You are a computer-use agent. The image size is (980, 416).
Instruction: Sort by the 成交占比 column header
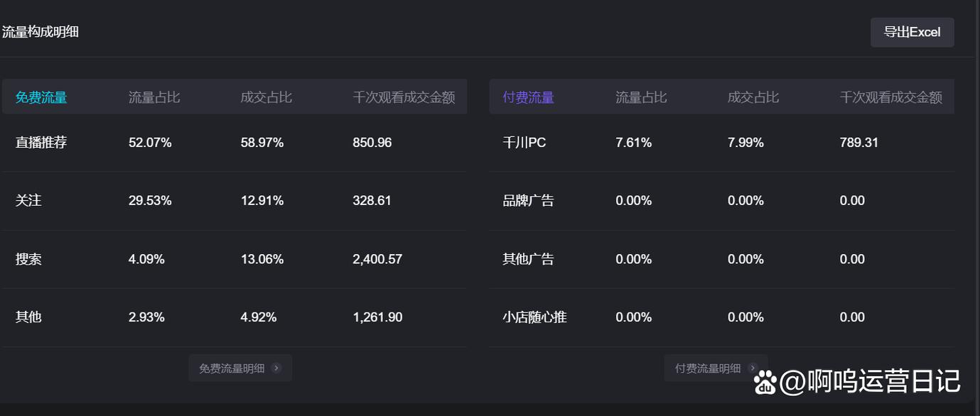coord(264,97)
